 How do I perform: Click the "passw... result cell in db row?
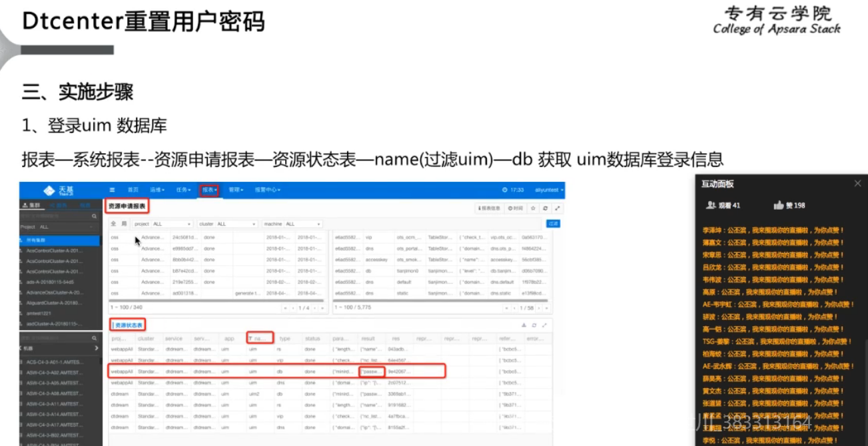pyautogui.click(x=371, y=371)
